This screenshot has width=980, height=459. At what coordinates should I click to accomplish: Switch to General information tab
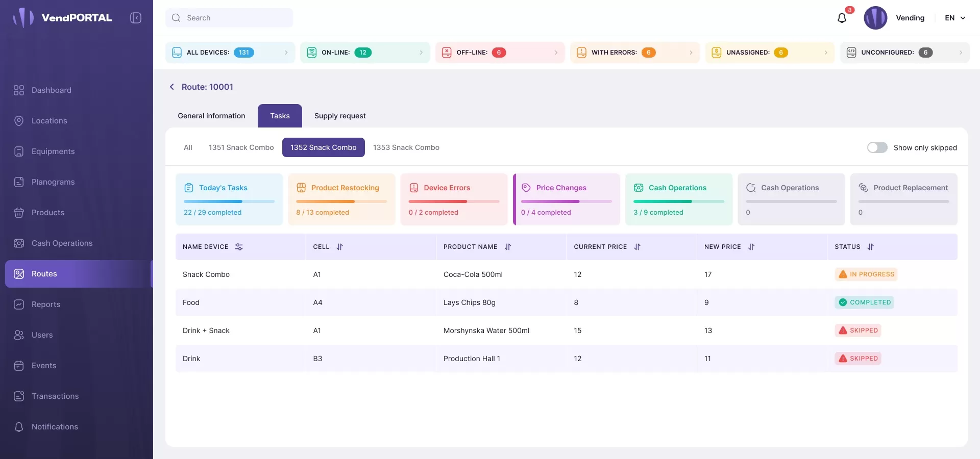(211, 116)
